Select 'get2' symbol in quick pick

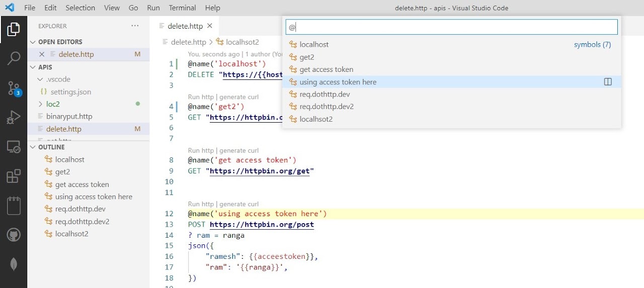(451, 57)
